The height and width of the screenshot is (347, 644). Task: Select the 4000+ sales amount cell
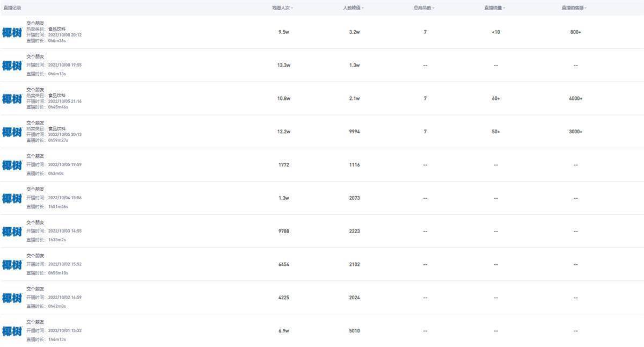tap(575, 99)
